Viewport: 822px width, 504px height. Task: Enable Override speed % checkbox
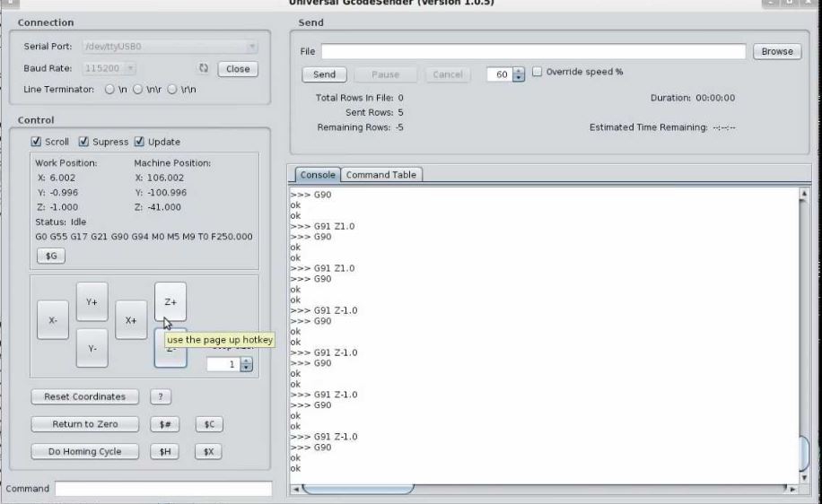coord(537,72)
